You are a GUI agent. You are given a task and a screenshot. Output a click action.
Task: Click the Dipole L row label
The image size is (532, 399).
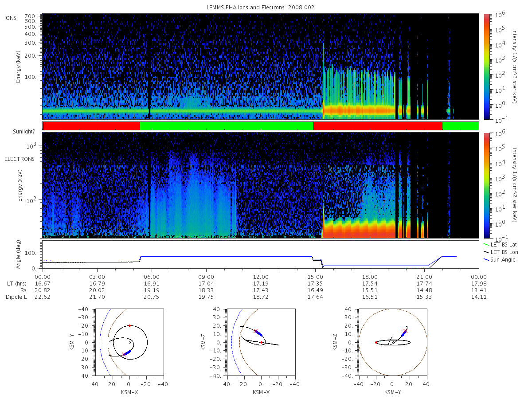pyautogui.click(x=16, y=297)
